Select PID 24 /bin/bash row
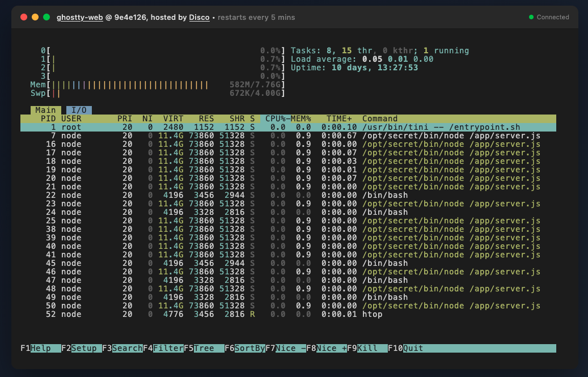The width and height of the screenshot is (588, 377). [x=288, y=212]
